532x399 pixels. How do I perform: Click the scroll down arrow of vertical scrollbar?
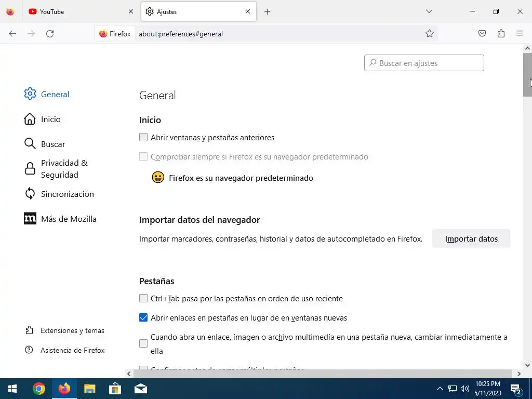point(527,365)
